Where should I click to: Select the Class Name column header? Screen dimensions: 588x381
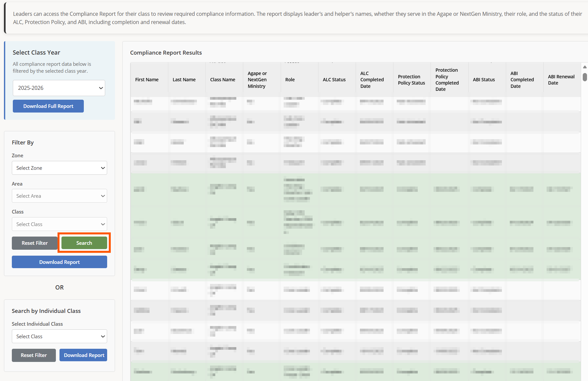223,80
